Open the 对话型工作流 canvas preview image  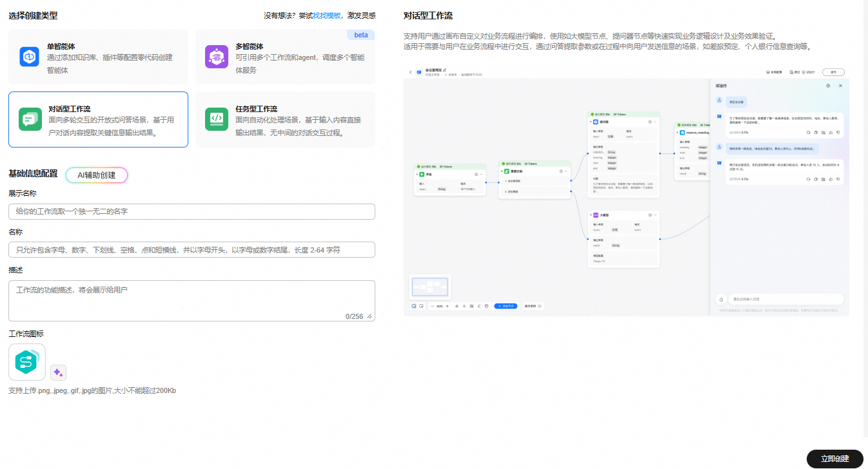626,191
